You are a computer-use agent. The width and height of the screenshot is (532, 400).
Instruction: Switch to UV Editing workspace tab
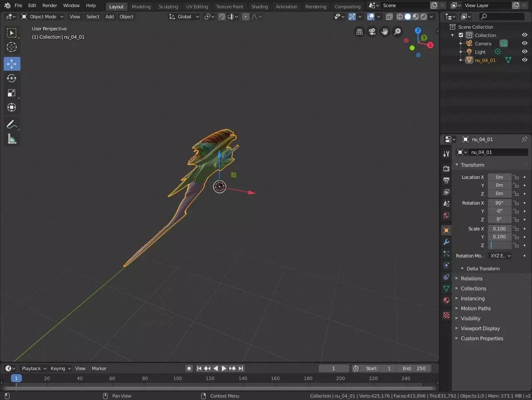click(197, 6)
